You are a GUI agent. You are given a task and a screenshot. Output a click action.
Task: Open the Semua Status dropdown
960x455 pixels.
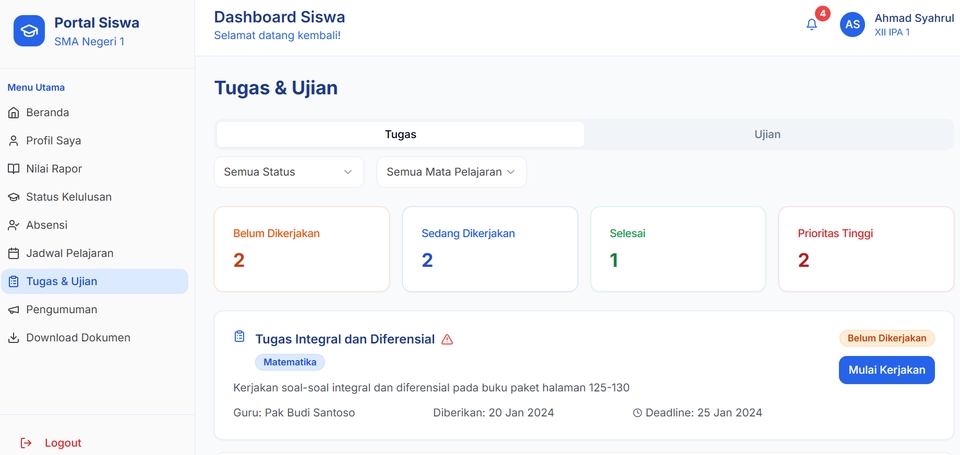pyautogui.click(x=288, y=172)
